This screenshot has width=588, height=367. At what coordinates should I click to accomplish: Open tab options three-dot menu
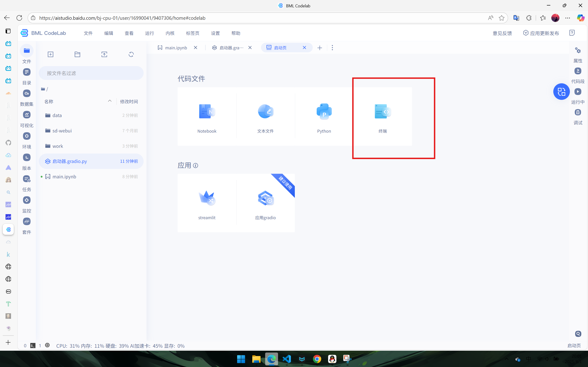coord(332,48)
